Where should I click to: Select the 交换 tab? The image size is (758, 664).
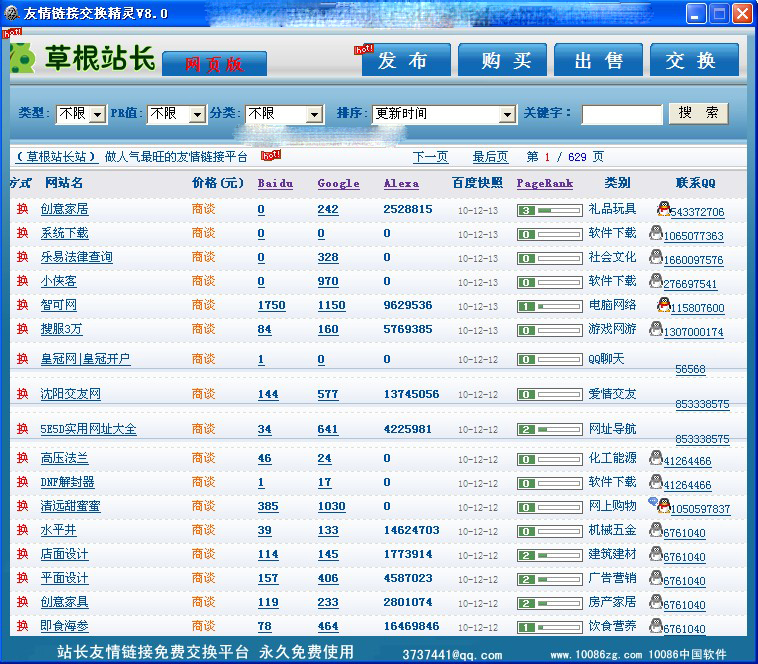691,61
